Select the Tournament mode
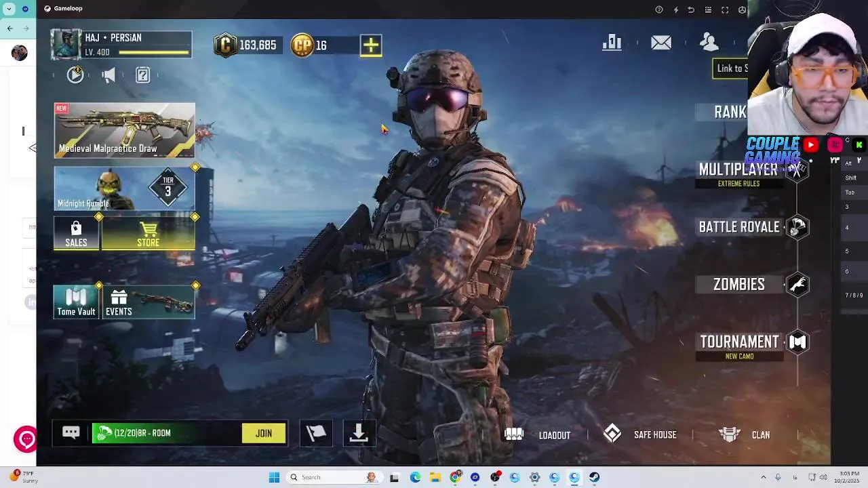 (739, 342)
